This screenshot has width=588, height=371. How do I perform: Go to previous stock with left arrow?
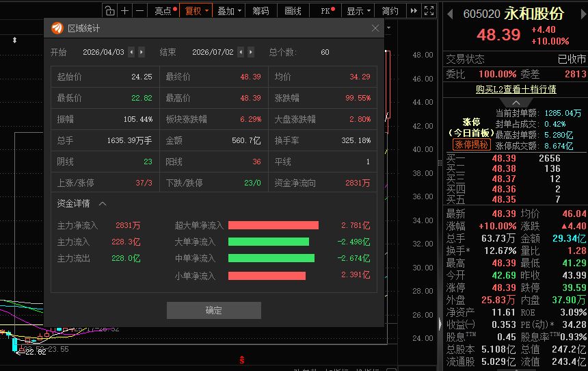pos(451,14)
